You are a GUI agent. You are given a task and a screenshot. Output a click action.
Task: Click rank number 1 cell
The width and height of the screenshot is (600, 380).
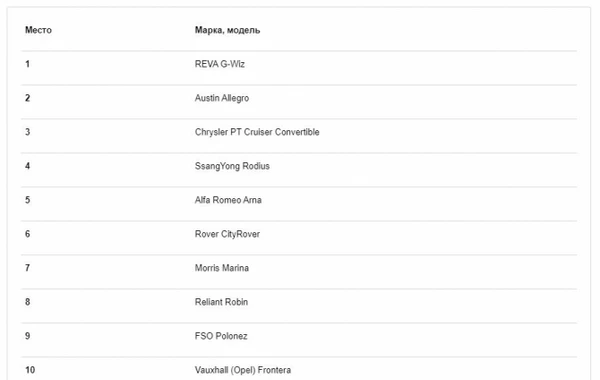[28, 64]
